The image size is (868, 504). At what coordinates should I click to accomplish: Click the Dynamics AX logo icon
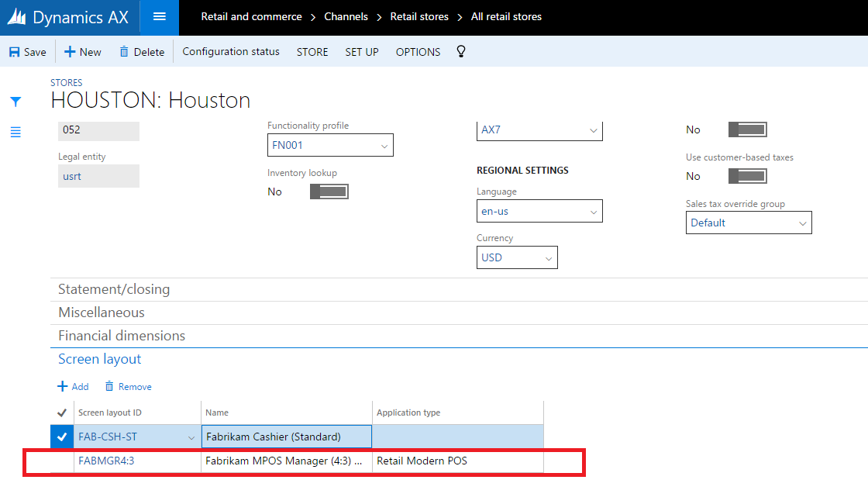16,16
